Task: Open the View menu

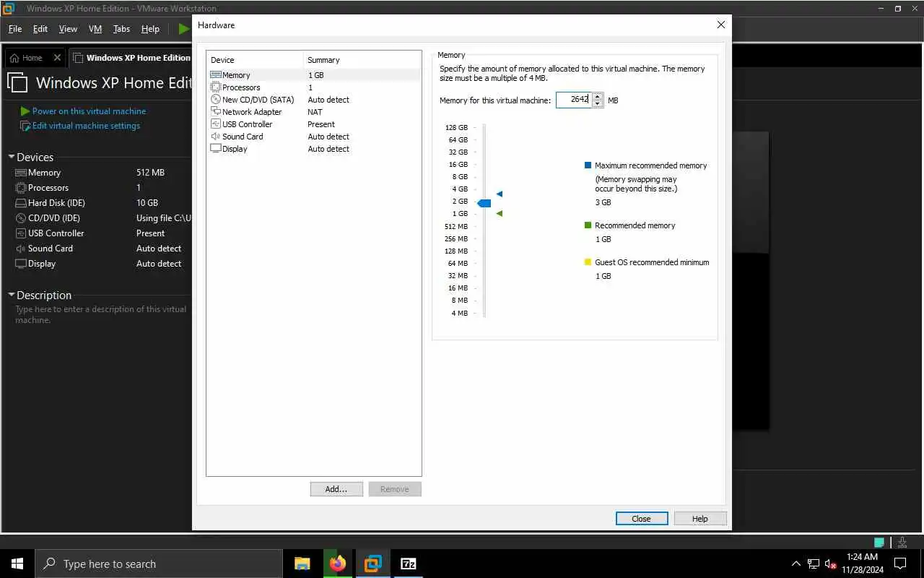Action: [x=68, y=29]
